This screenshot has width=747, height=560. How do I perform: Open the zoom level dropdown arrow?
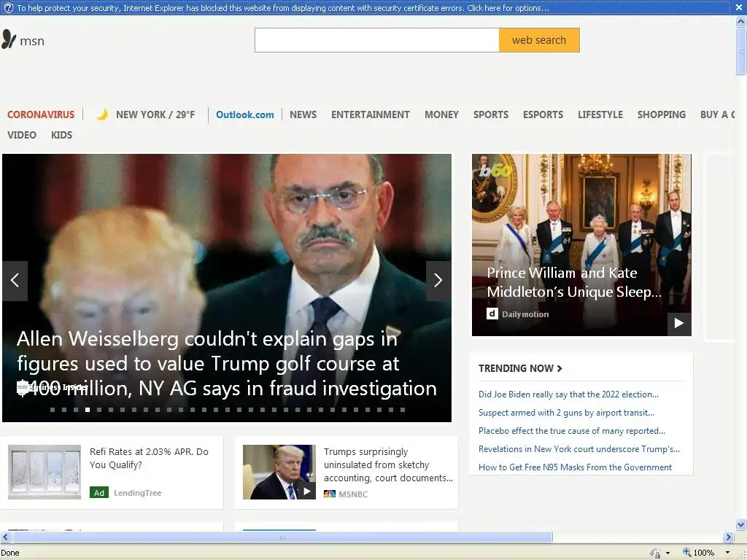click(x=727, y=553)
